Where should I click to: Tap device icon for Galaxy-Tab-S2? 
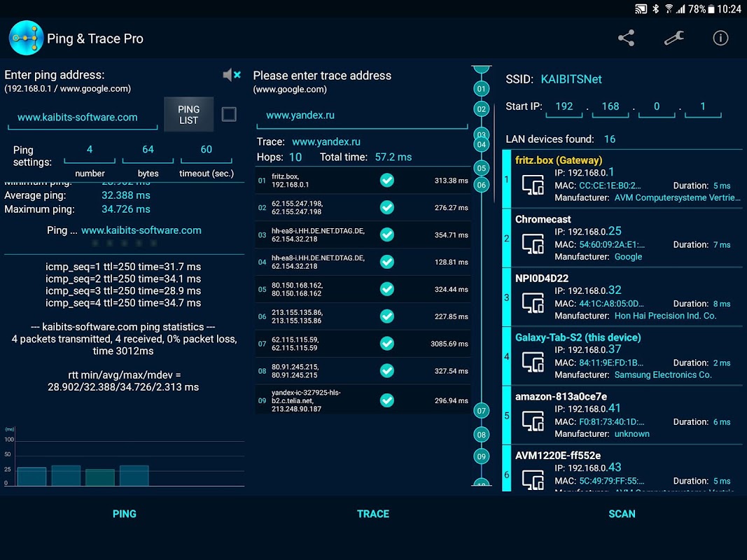[x=533, y=362]
